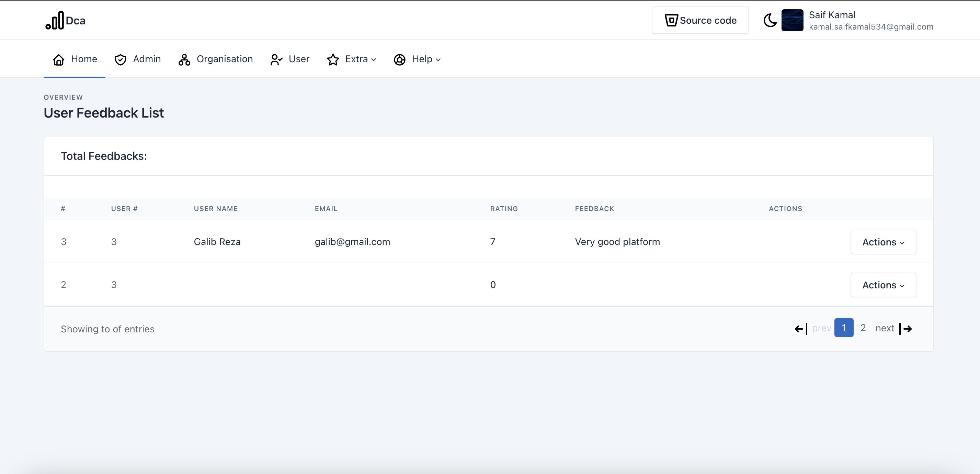Click the Extra star icon
This screenshot has height=474, width=980.
coord(333,59)
